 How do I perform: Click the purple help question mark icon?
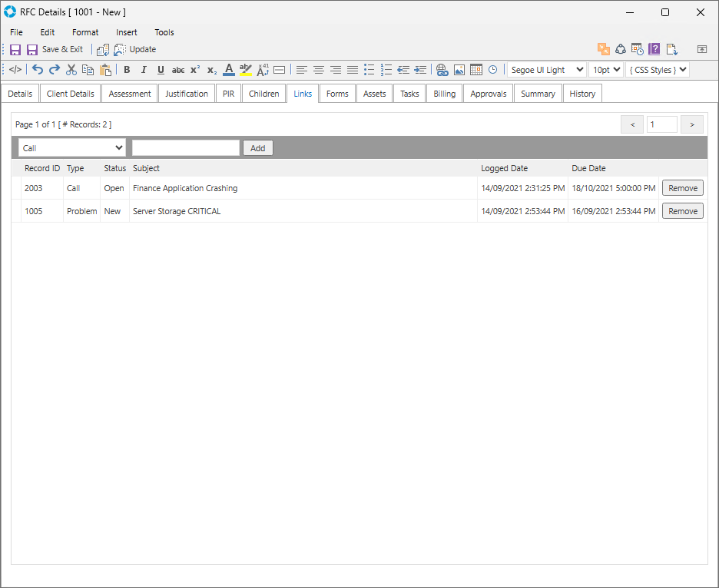654,49
